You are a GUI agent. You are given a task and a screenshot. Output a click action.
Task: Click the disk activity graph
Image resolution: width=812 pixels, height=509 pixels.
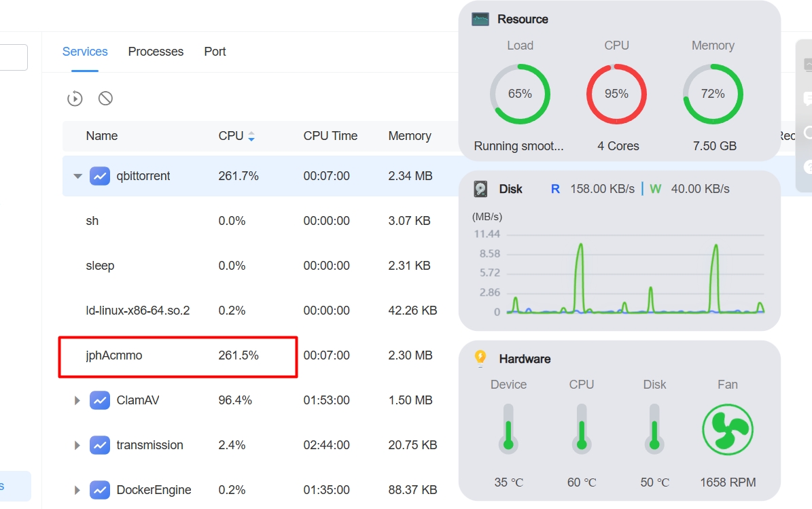635,275
